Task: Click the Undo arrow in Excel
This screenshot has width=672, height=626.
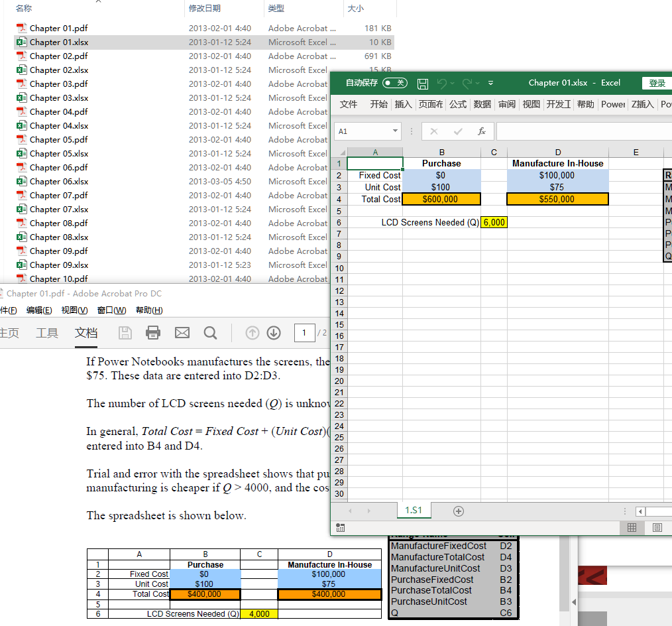Action: tap(441, 83)
